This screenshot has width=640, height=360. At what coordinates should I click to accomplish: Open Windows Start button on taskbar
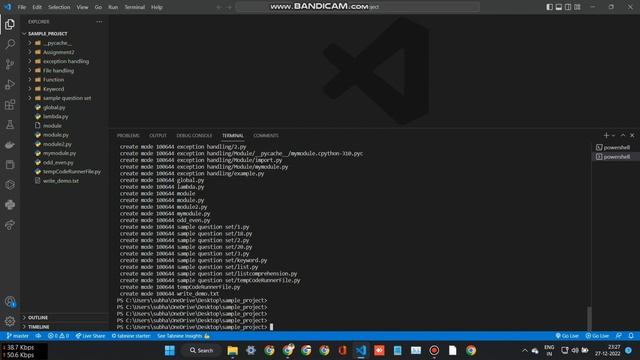tap(170, 350)
